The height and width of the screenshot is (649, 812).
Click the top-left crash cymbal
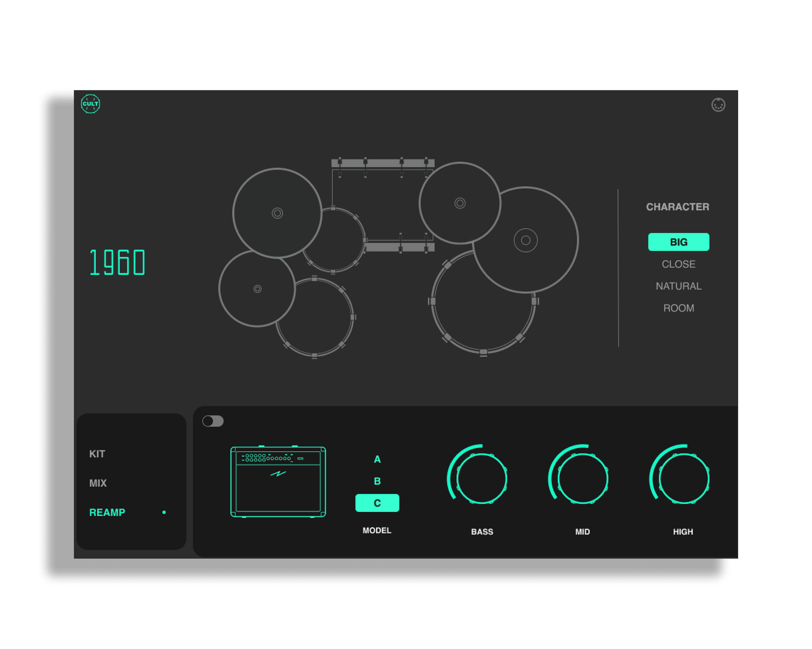277,213
